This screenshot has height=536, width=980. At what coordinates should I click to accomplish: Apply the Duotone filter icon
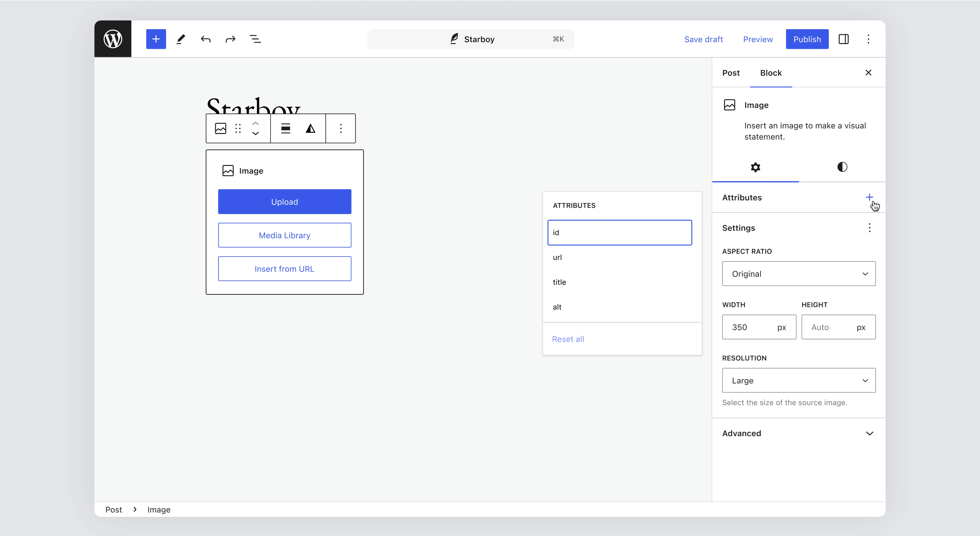[x=310, y=128]
